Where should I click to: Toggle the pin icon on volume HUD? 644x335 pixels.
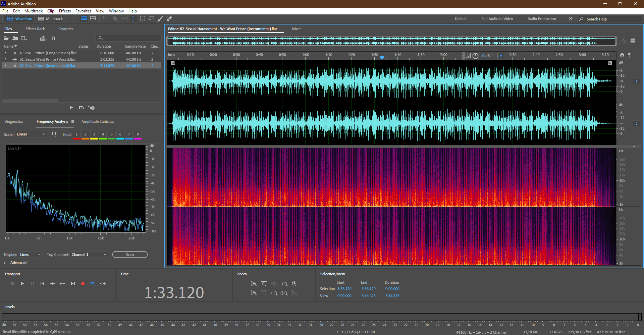500,56
